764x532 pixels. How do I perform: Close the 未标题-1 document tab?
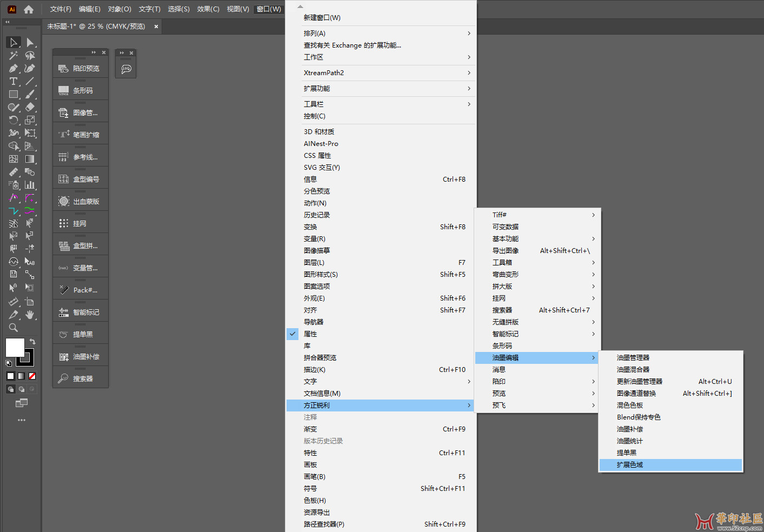pos(156,26)
